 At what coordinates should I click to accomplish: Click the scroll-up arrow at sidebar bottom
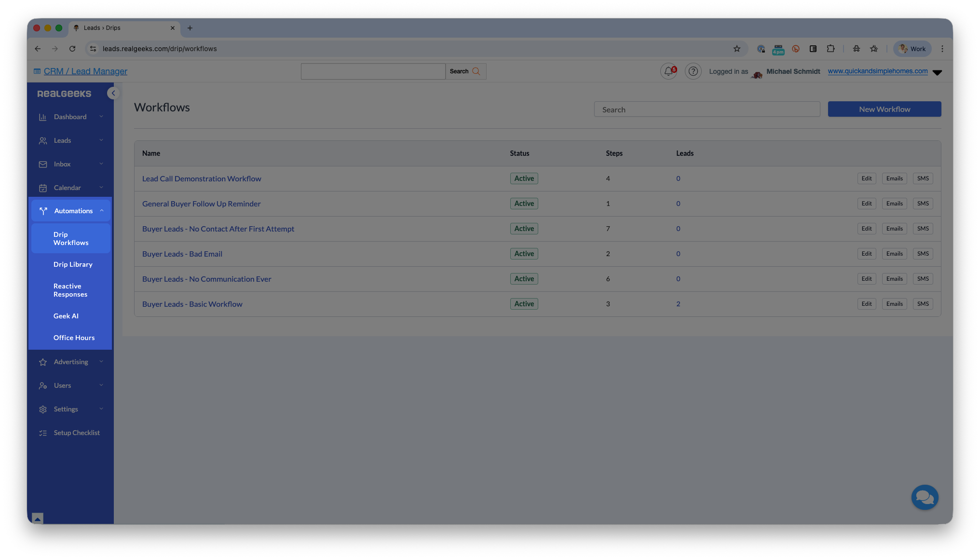click(x=37, y=519)
